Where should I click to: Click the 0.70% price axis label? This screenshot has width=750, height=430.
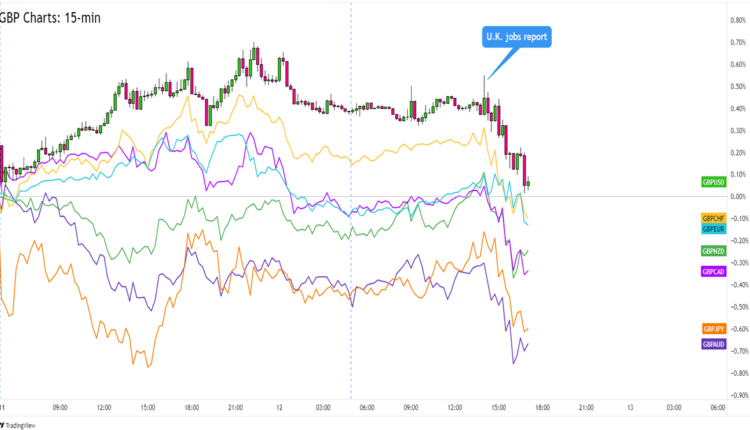[x=739, y=43]
